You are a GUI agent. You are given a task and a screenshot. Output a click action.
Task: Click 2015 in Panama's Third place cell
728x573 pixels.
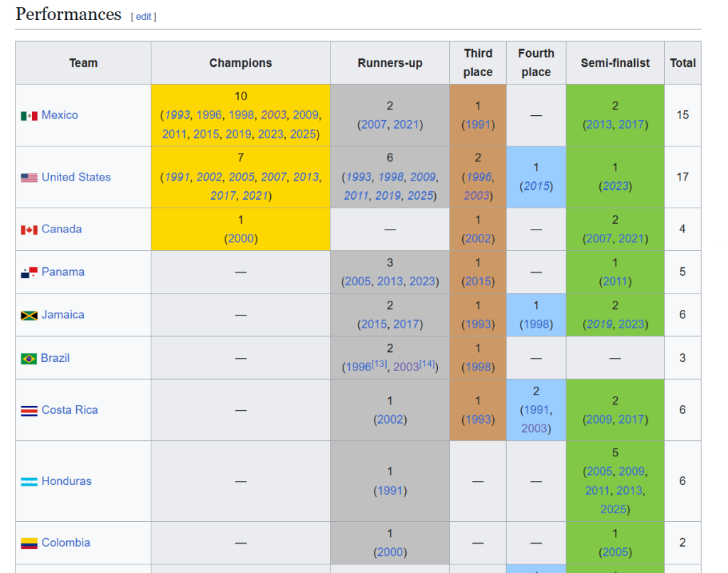point(478,282)
